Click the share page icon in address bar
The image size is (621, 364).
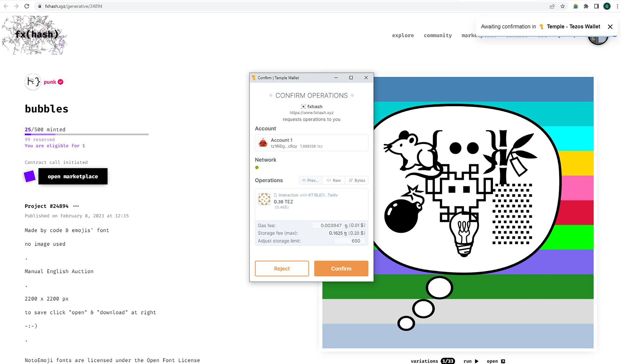(552, 6)
